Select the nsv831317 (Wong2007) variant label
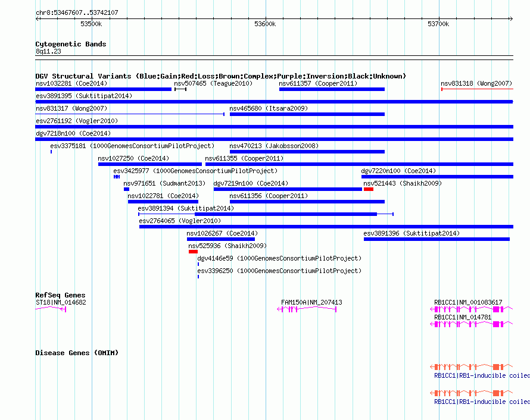Image resolution: width=530 pixels, height=420 pixels. (x=71, y=108)
